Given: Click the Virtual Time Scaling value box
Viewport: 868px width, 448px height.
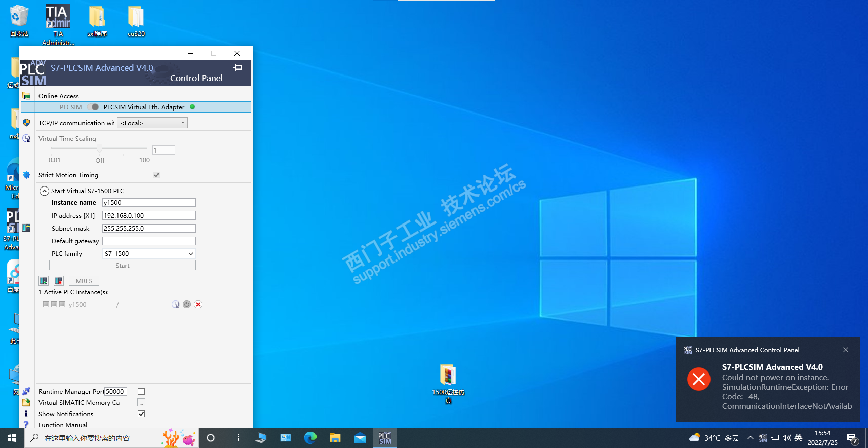Looking at the screenshot, I should pos(164,150).
